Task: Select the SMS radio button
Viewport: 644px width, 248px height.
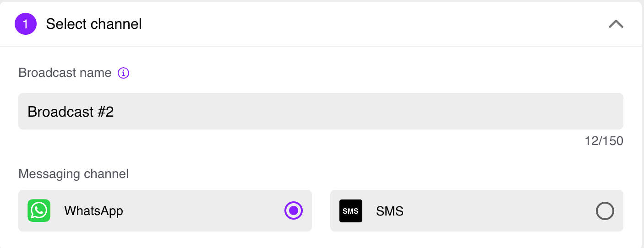Action: coord(605,211)
